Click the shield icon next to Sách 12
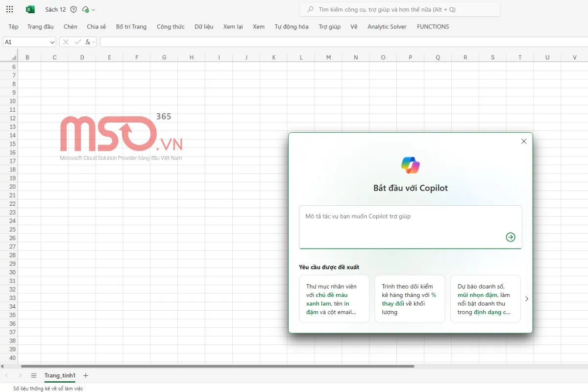 click(x=73, y=9)
